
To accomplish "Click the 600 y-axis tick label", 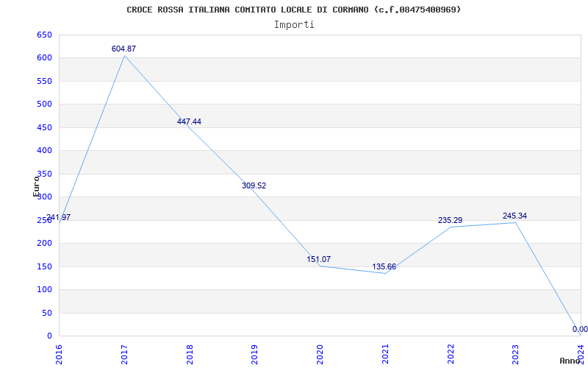I will pyautogui.click(x=44, y=58).
